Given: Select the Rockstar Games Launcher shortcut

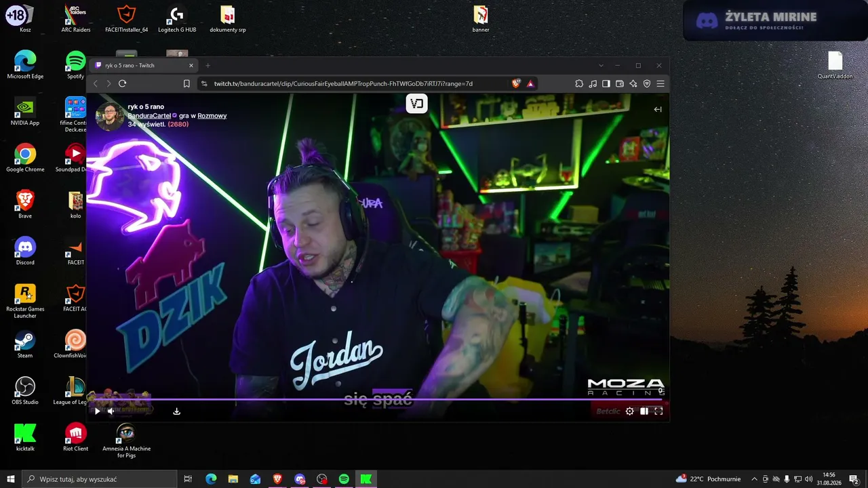Looking at the screenshot, I should point(25,301).
